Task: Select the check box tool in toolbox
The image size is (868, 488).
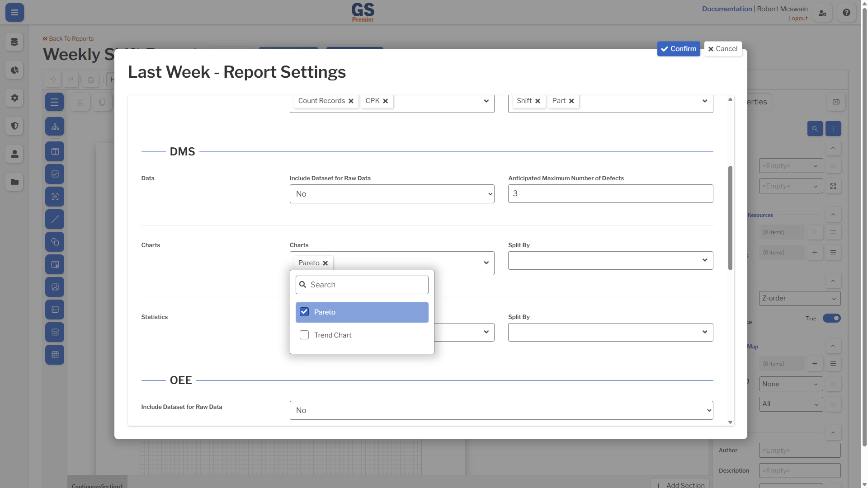Action: click(x=55, y=174)
